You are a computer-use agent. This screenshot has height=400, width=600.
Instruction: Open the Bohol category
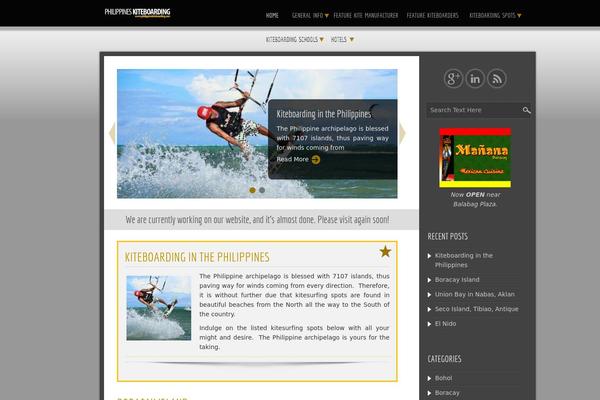pos(443,378)
